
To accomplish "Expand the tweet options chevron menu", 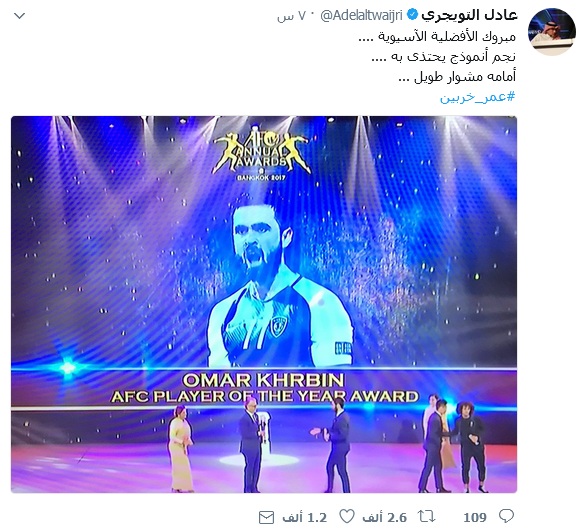I will [x=19, y=16].
